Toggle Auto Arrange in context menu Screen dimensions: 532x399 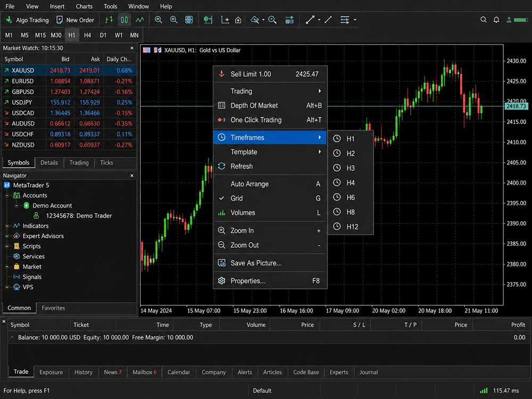(x=270, y=184)
